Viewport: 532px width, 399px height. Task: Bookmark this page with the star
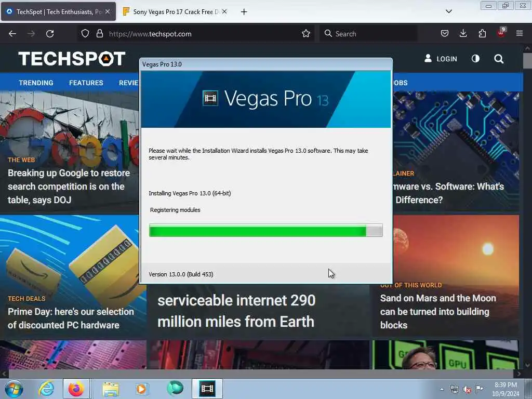(x=305, y=34)
